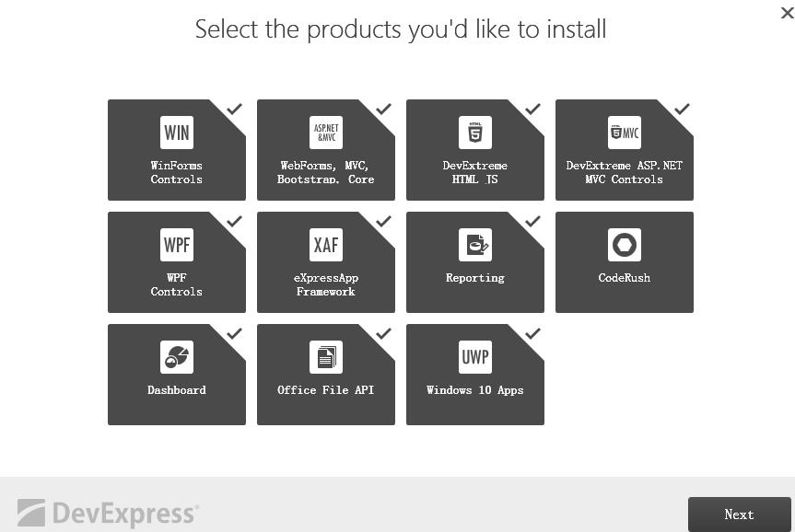Deselect the eXpressApp Framework tile label
795x532 pixels.
tap(325, 284)
